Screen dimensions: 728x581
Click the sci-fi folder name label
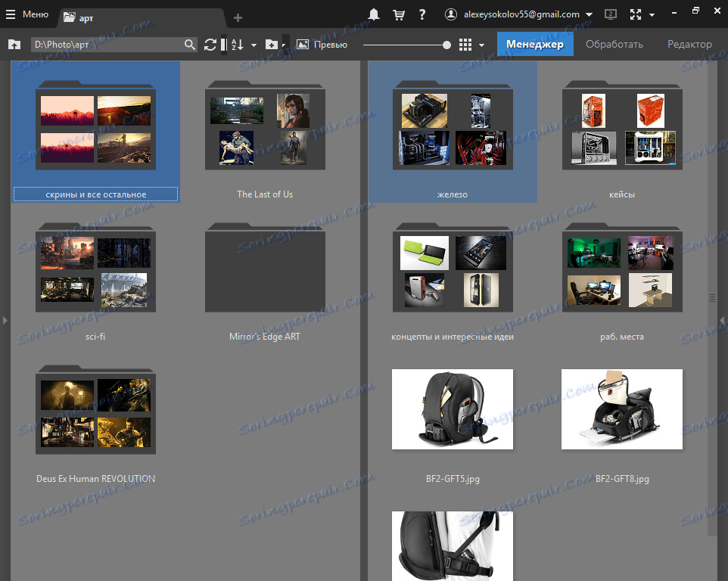[x=95, y=337]
